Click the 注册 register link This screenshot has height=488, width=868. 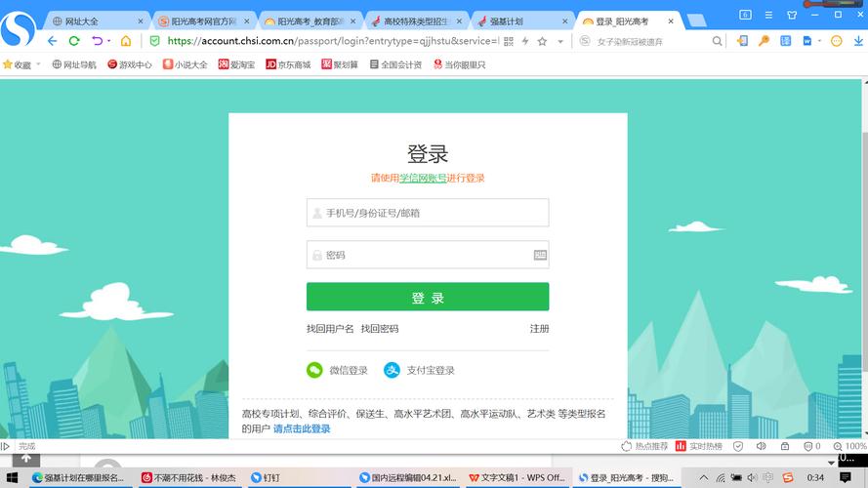(x=539, y=329)
